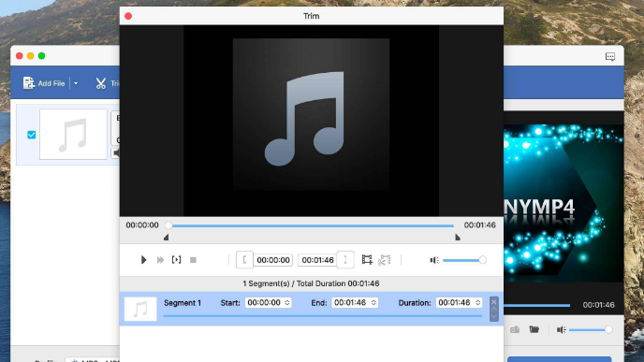
Task: Delete Segment 1 with the X button
Action: coord(493,301)
